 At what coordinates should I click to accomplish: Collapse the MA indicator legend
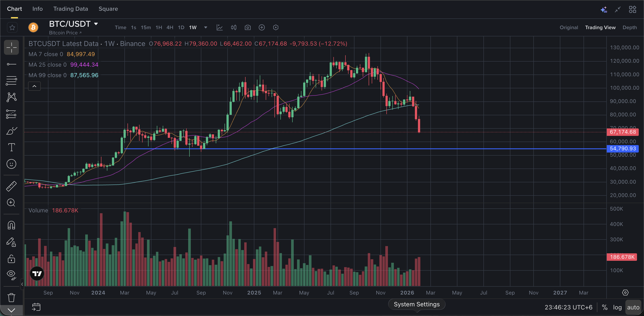[x=35, y=86]
